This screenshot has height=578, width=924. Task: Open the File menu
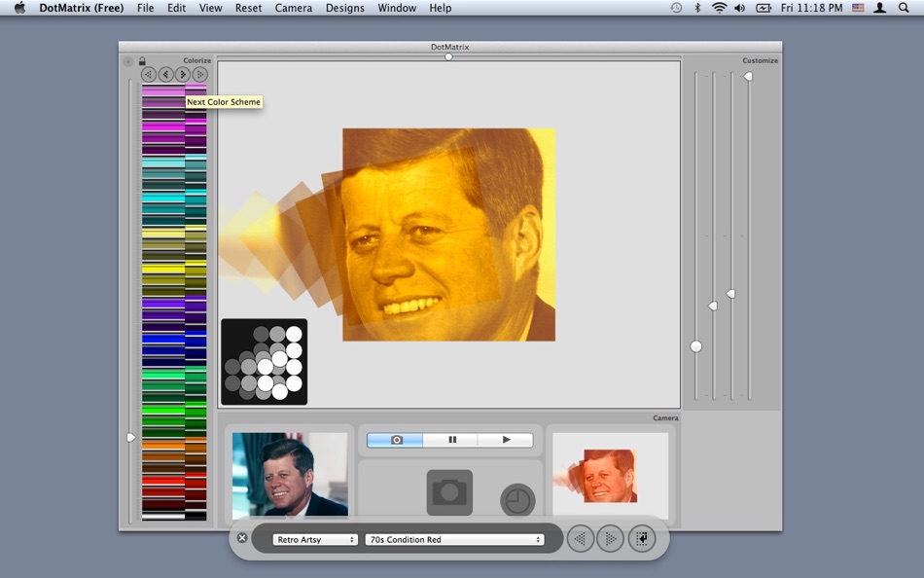(145, 8)
